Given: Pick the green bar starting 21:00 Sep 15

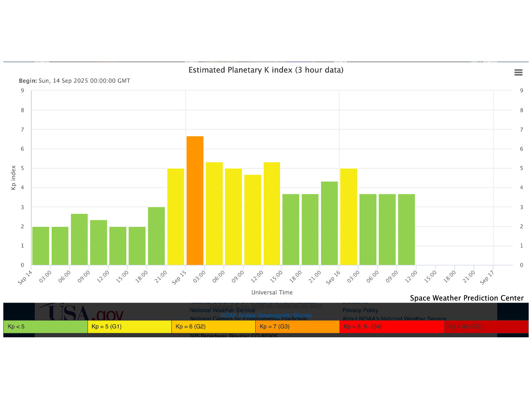Looking at the screenshot, I should tap(329, 223).
